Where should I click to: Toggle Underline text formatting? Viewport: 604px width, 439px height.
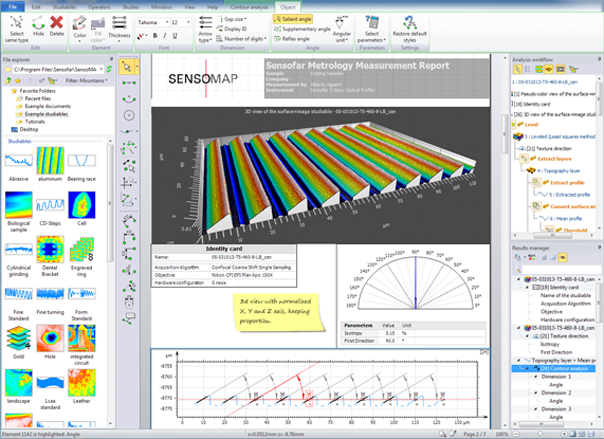point(175,35)
